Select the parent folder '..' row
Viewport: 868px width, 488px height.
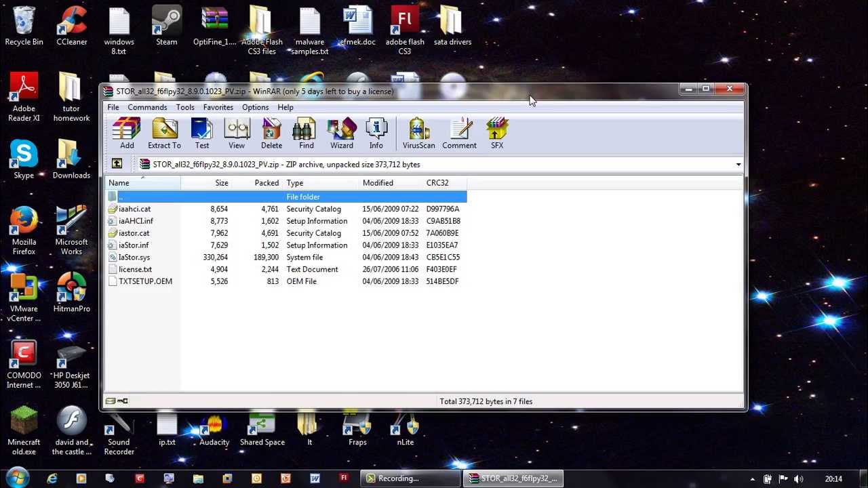(287, 197)
